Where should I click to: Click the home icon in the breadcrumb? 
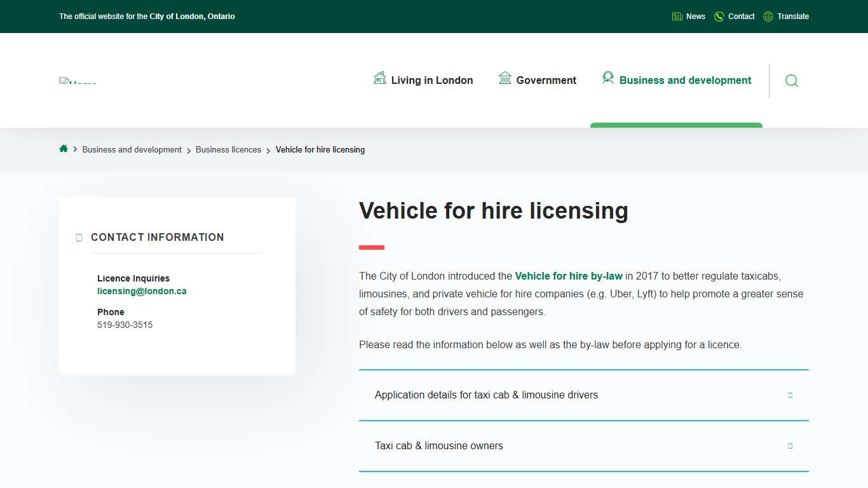[63, 149]
